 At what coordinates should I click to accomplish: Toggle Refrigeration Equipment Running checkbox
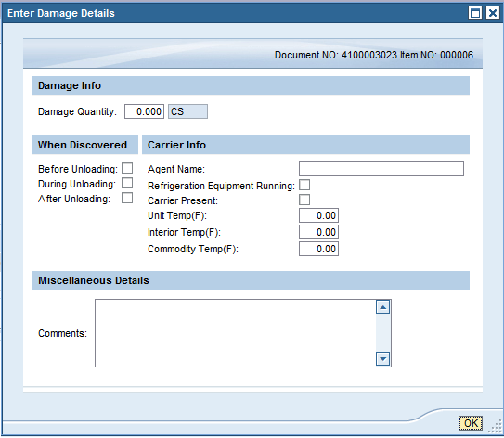(304, 185)
